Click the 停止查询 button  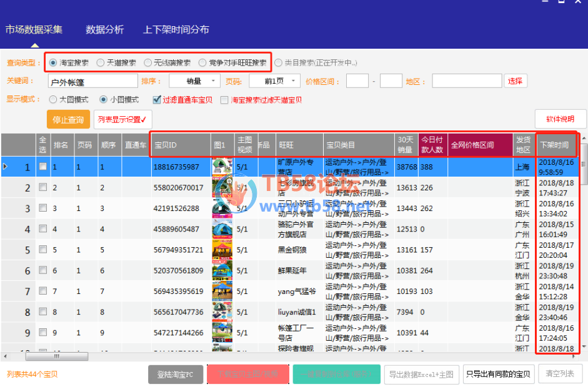pos(68,119)
